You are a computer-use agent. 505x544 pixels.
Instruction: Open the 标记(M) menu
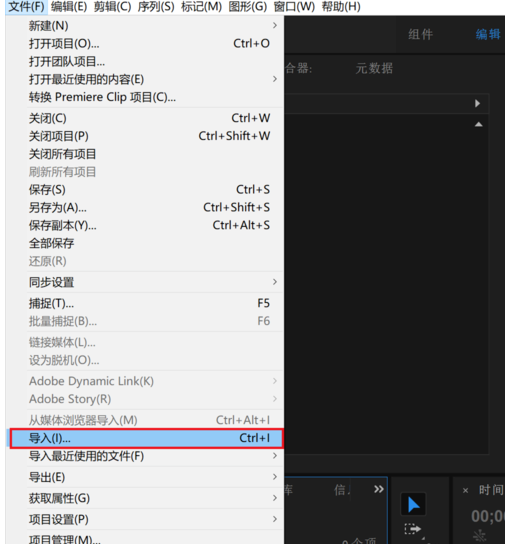[x=201, y=7]
